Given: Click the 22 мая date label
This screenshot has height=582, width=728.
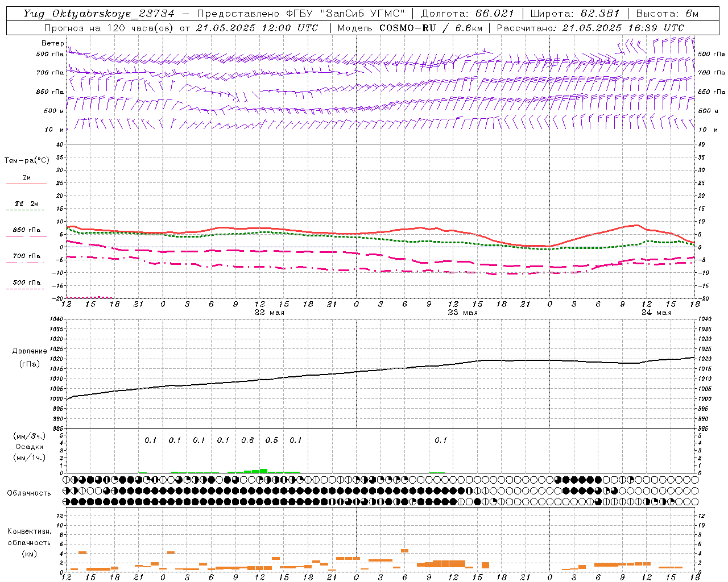Looking at the screenshot, I should pyautogui.click(x=270, y=313).
